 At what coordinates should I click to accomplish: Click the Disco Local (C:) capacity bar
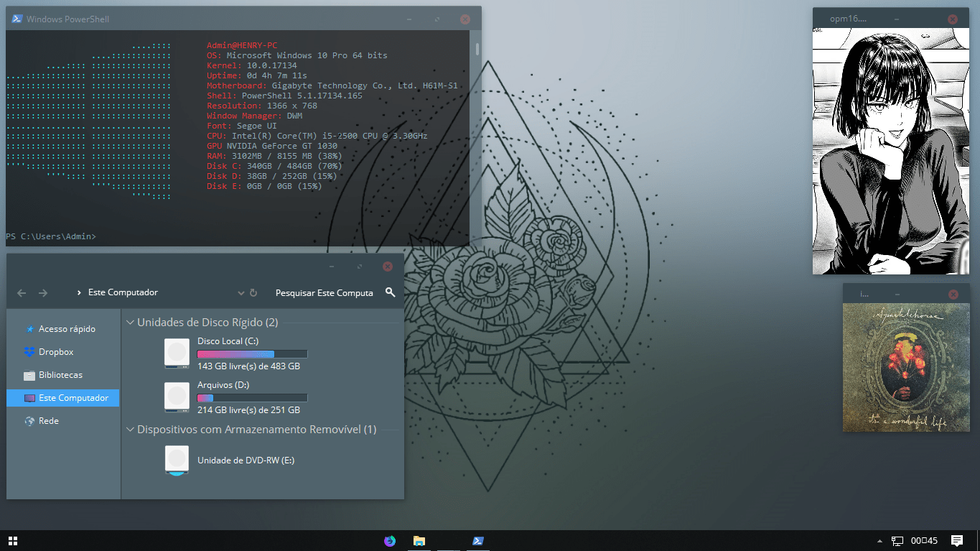coord(252,353)
